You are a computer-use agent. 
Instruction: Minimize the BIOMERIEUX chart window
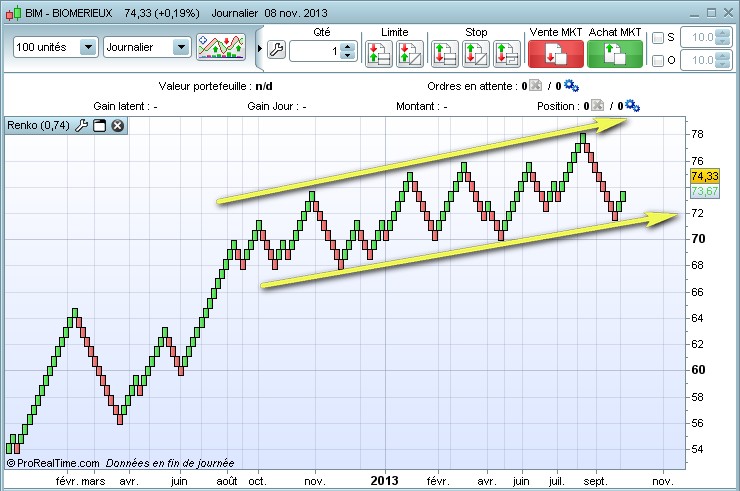click(694, 14)
